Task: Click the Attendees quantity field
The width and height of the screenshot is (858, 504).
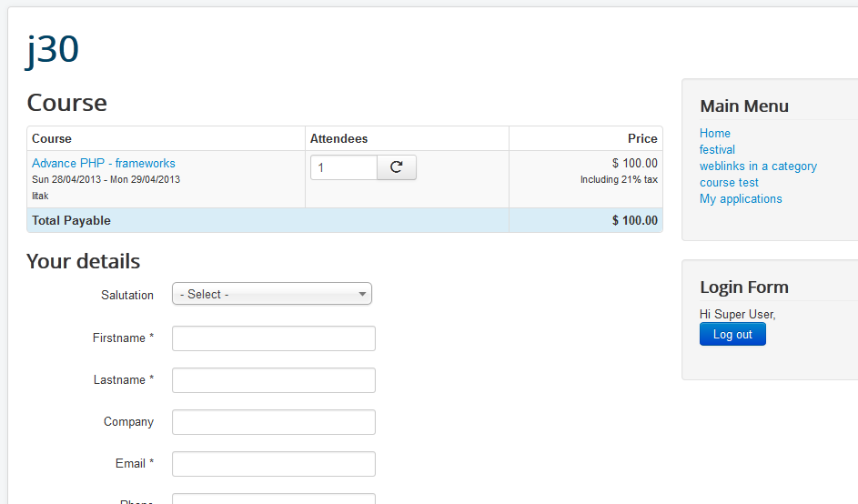Action: 343,167
